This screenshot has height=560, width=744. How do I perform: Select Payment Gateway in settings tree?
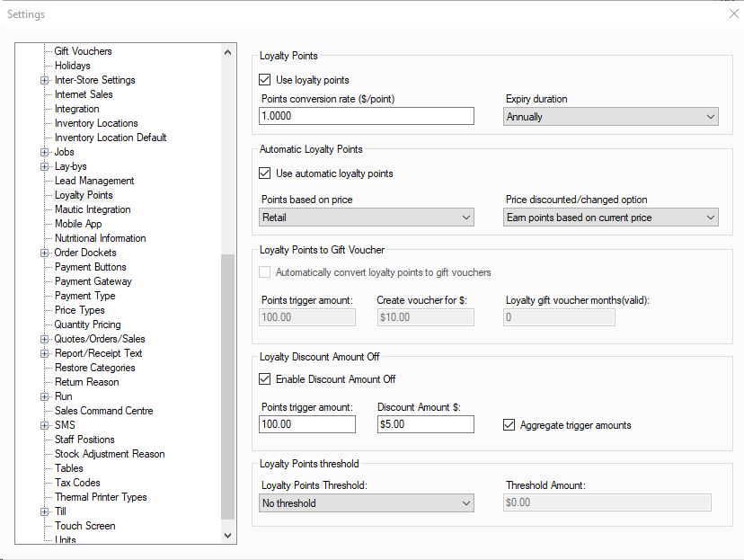pyautogui.click(x=93, y=281)
